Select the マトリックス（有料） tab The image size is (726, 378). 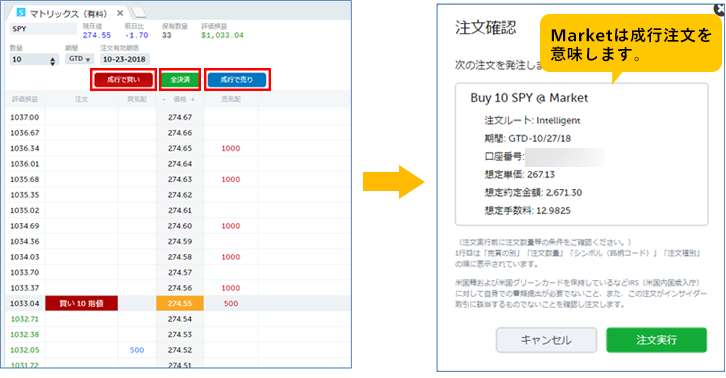click(x=68, y=13)
